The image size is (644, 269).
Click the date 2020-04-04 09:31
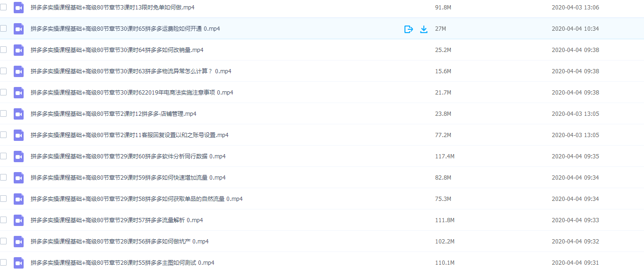pos(575,263)
